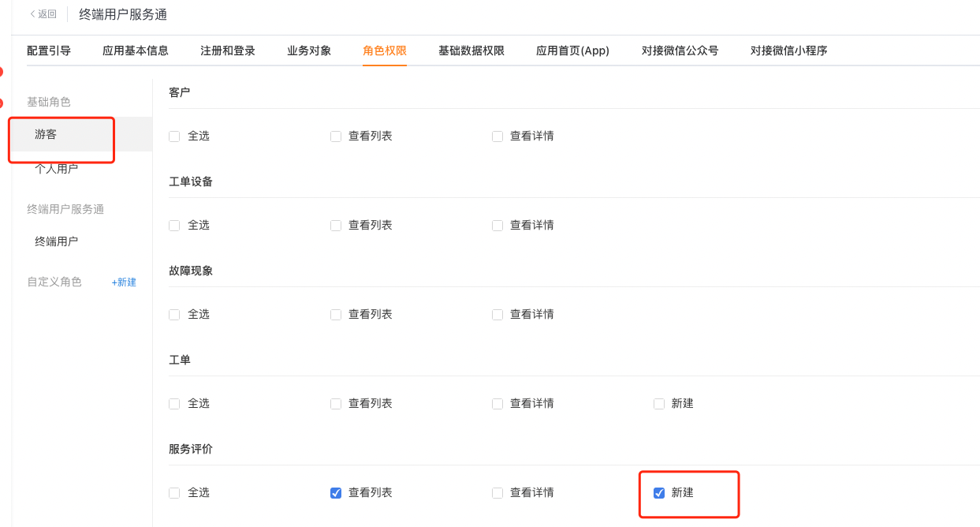Go to the 业务对象 tab

pos(309,50)
